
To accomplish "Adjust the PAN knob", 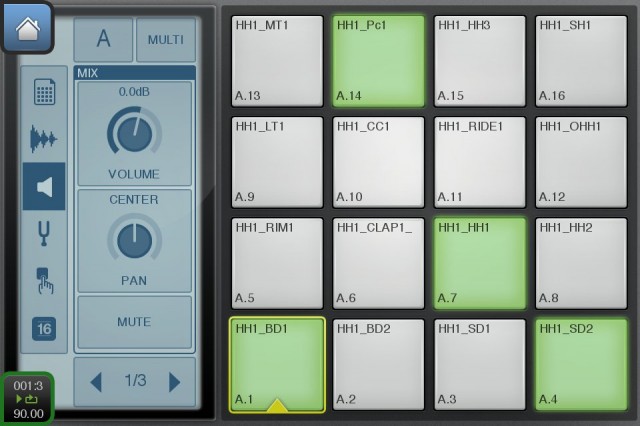I will [x=134, y=240].
